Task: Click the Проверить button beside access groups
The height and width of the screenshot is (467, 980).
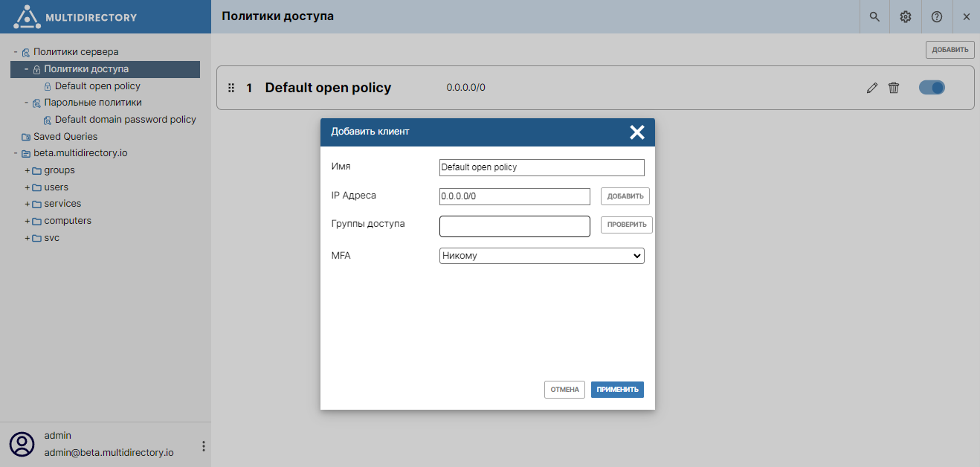Action: click(x=626, y=225)
